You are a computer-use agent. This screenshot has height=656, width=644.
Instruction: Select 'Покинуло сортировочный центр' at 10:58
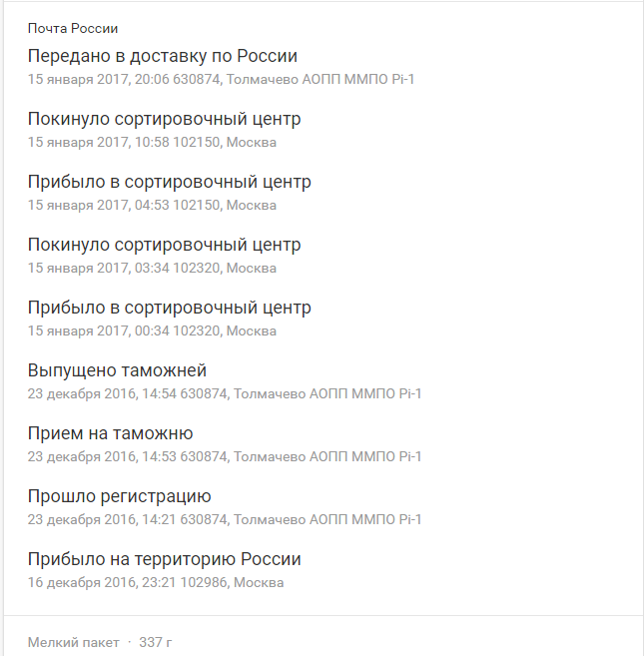(x=164, y=119)
